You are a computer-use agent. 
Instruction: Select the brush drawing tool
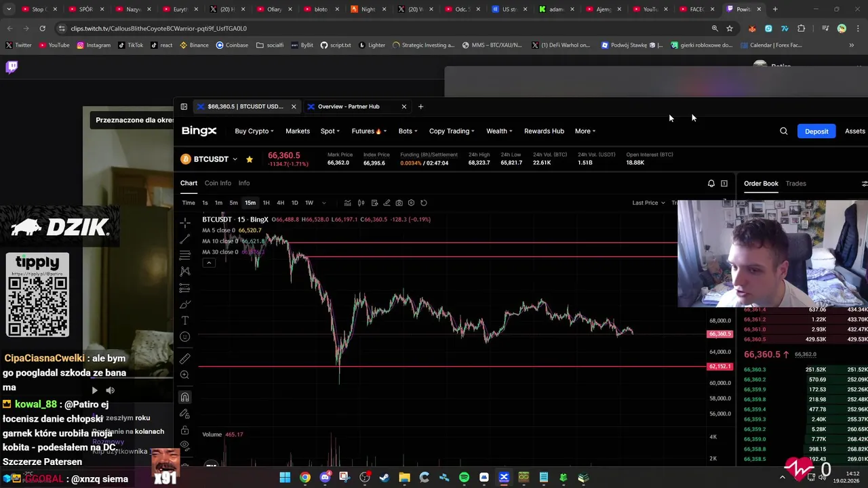coord(184,304)
